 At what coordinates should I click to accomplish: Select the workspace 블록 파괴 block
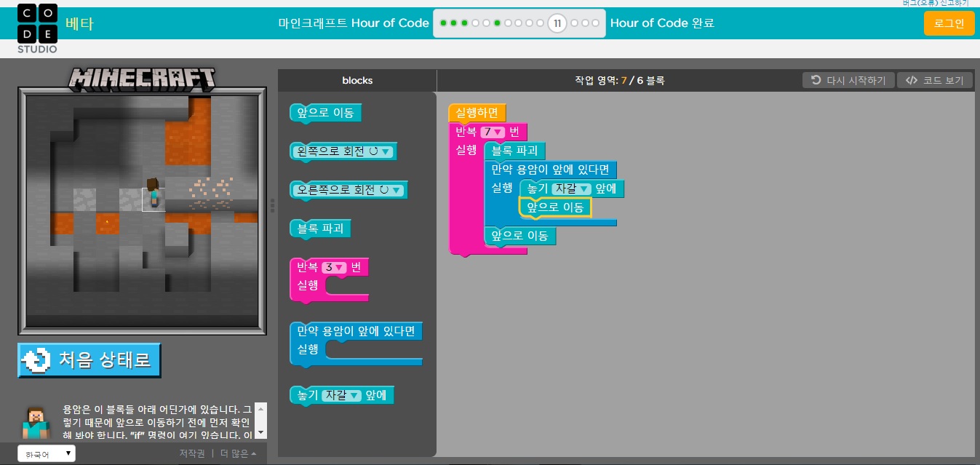[x=514, y=151]
